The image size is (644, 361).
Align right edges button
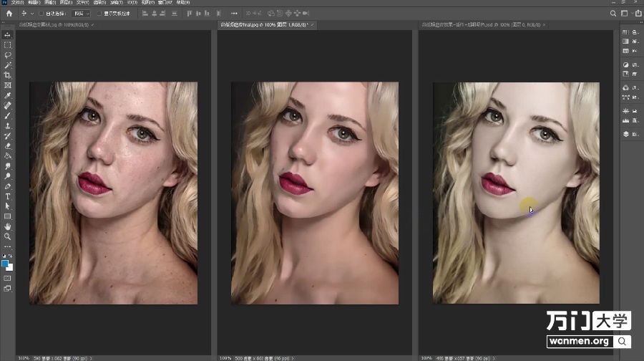163,14
